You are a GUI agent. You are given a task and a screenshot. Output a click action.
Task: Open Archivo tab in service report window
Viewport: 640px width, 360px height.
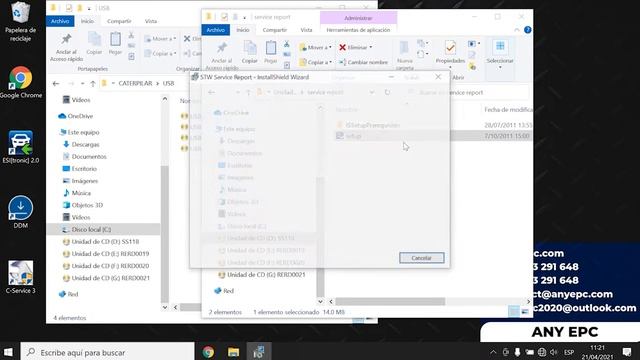[216, 30]
